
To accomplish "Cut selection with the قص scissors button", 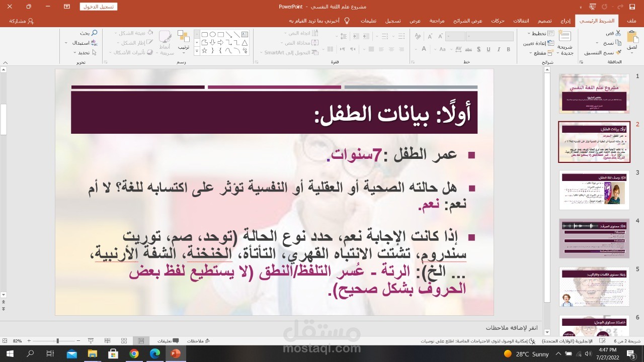I will click(613, 33).
